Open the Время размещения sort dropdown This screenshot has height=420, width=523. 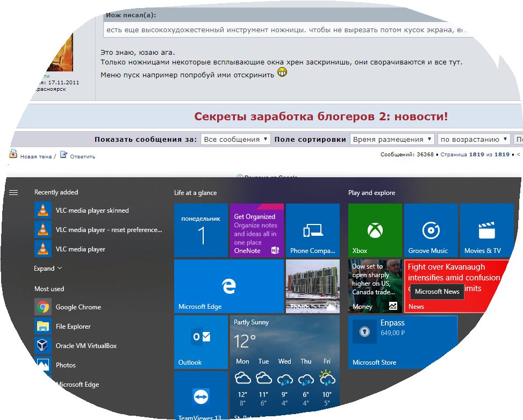392,139
